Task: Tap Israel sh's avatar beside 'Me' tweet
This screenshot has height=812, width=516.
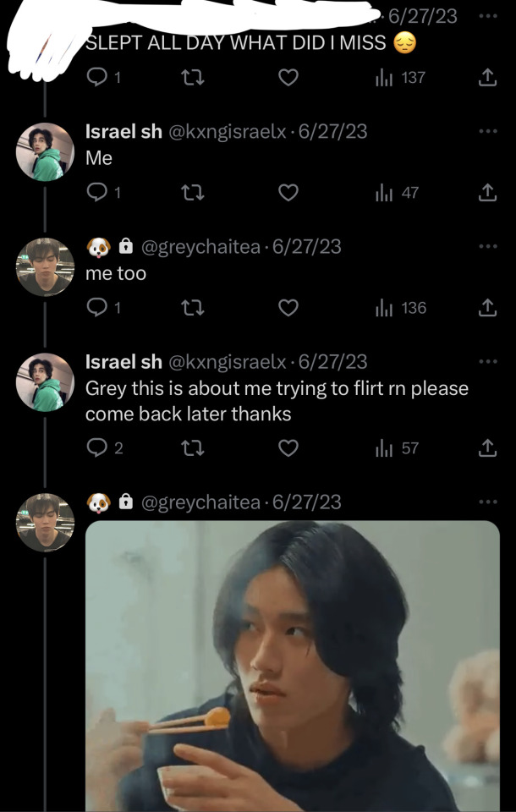Action: (46, 152)
